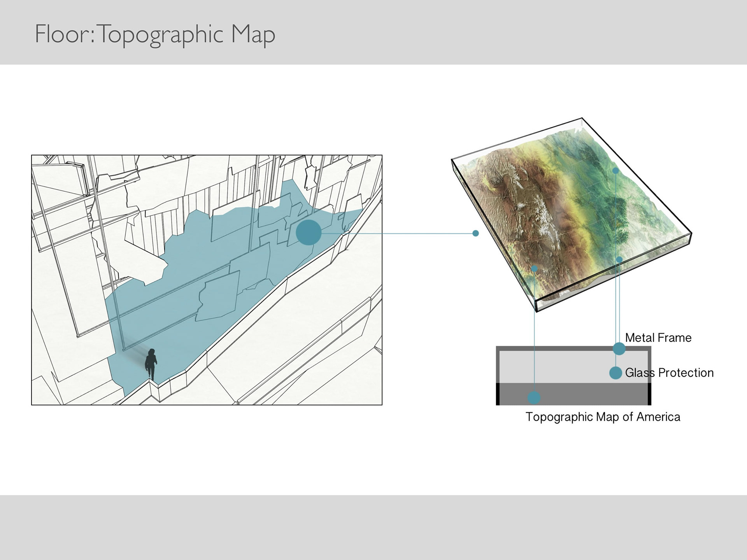The width and height of the screenshot is (747, 560).
Task: Click the small dot ending the connector line
Action: 475,233
